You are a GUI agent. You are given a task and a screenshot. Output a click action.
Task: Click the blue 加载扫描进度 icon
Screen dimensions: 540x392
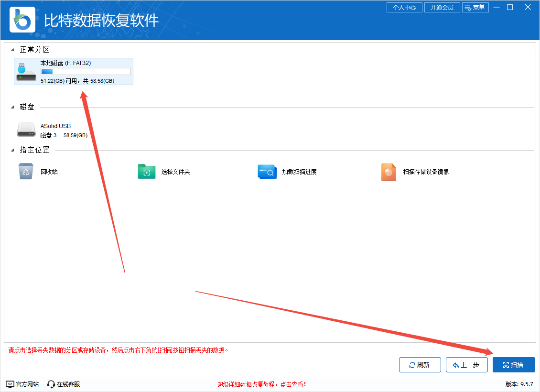267,172
